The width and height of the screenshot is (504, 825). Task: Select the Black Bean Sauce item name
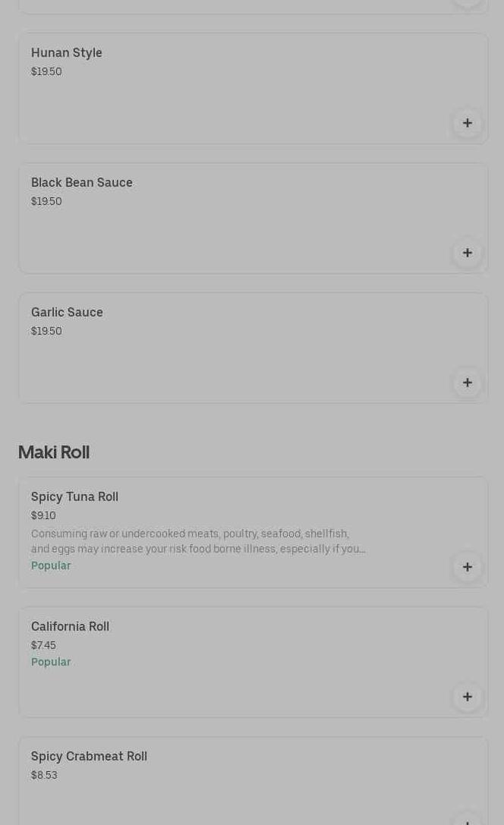tap(82, 182)
